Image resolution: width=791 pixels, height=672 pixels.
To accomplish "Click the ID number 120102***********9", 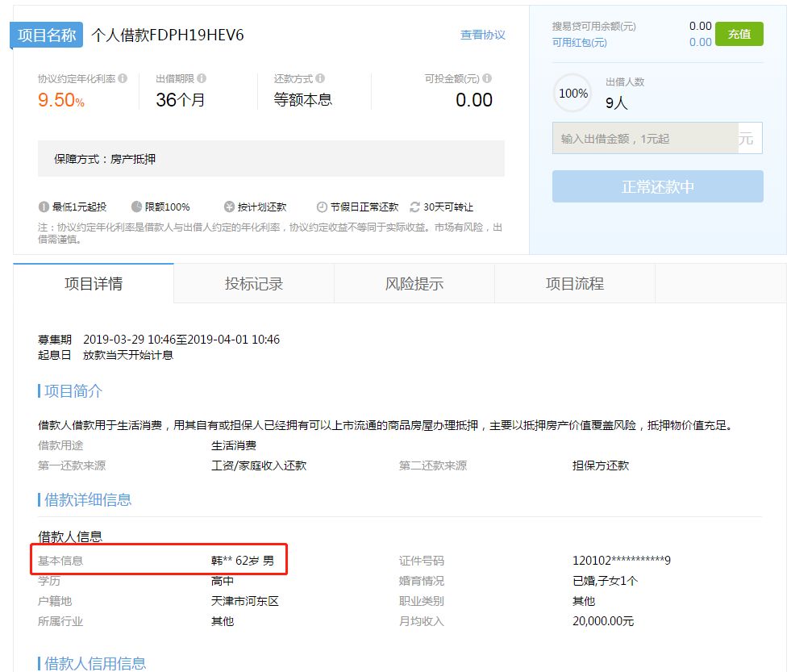I will [x=622, y=561].
